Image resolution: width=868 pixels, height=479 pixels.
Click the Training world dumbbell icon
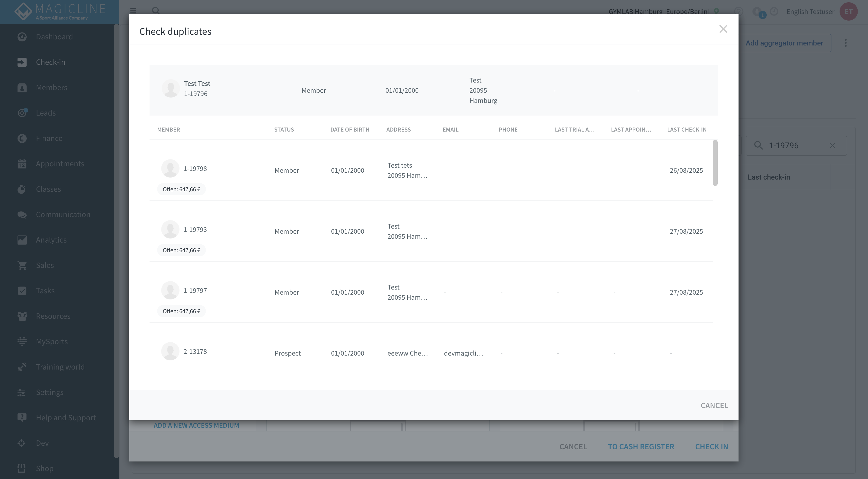coord(22,367)
